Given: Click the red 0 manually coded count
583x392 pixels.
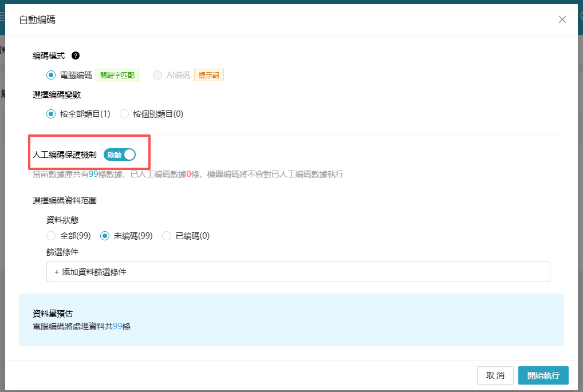Looking at the screenshot, I should pos(188,174).
